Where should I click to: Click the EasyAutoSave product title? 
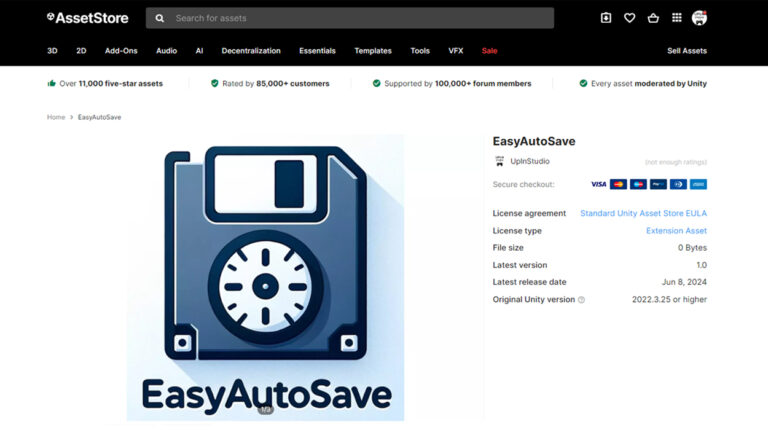point(534,141)
